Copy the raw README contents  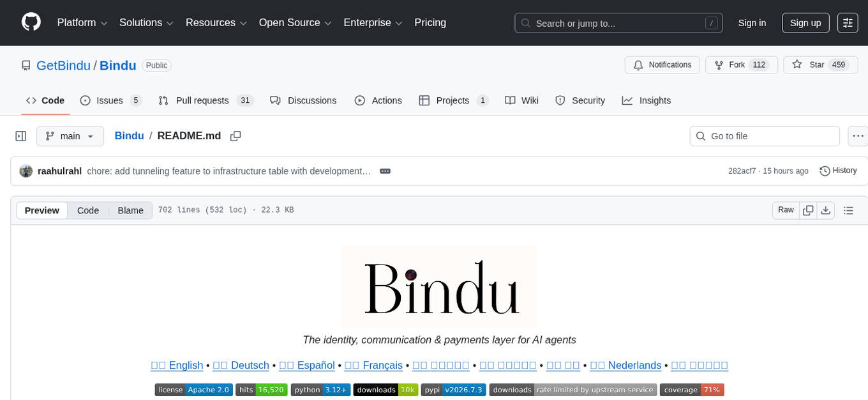click(x=808, y=210)
